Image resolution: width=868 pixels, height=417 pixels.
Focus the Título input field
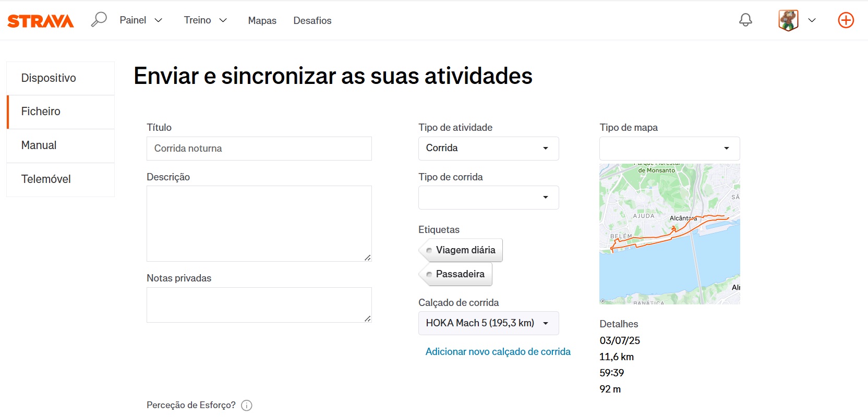point(259,149)
